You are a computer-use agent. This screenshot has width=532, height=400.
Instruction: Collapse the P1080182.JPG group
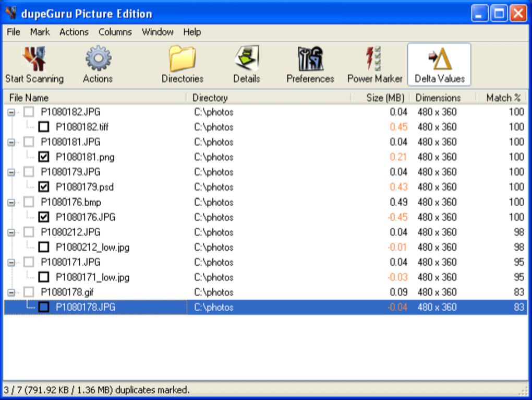11,111
